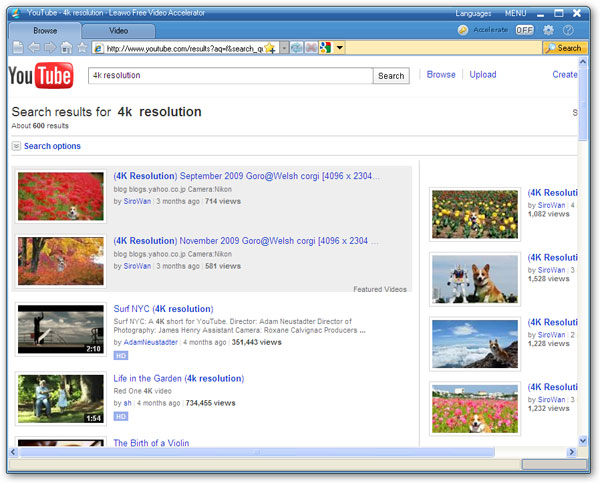Click the vertical scrollbar up arrow

click(582, 62)
